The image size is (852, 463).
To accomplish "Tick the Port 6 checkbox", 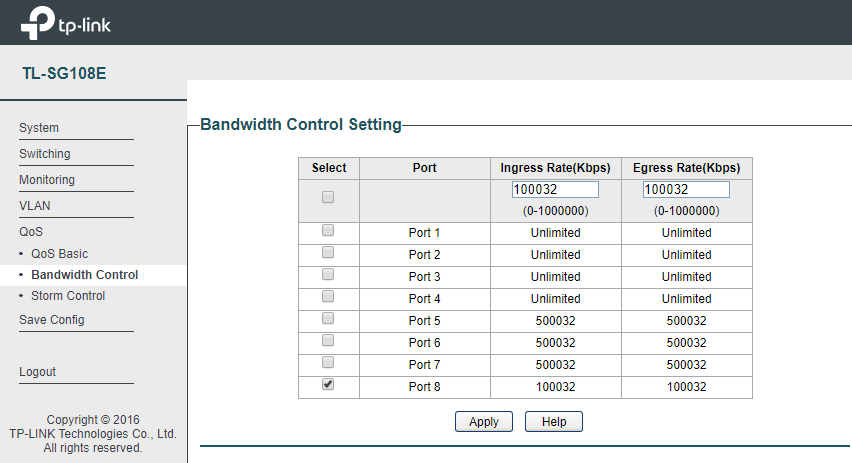I will point(328,341).
